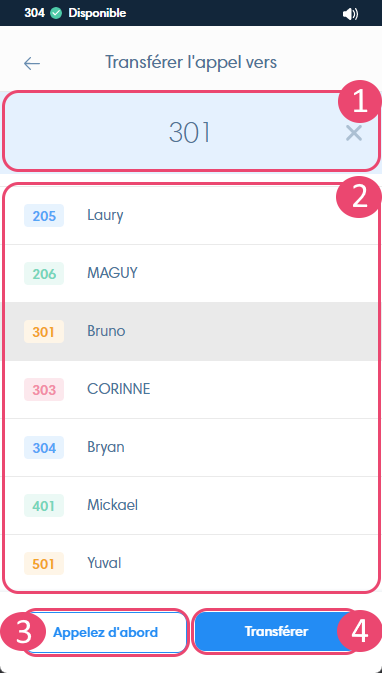Viewport: 382px width, 673px height.
Task: Click the back arrow icon
Action: [32, 64]
